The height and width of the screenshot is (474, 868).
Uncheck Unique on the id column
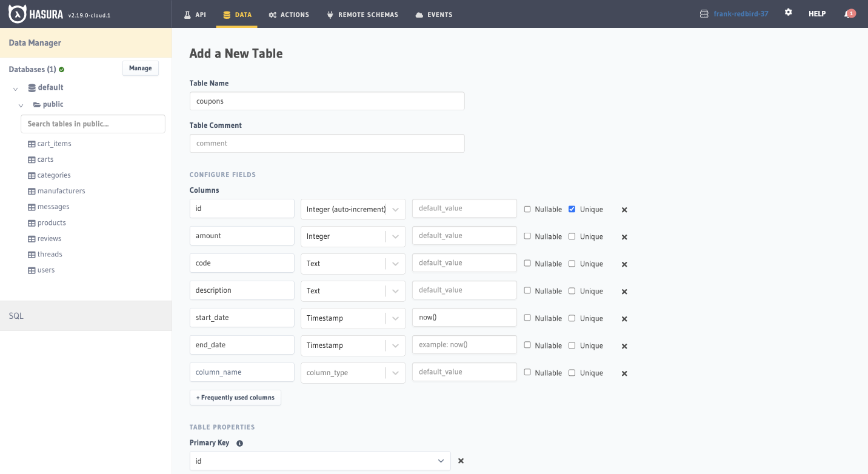click(572, 209)
